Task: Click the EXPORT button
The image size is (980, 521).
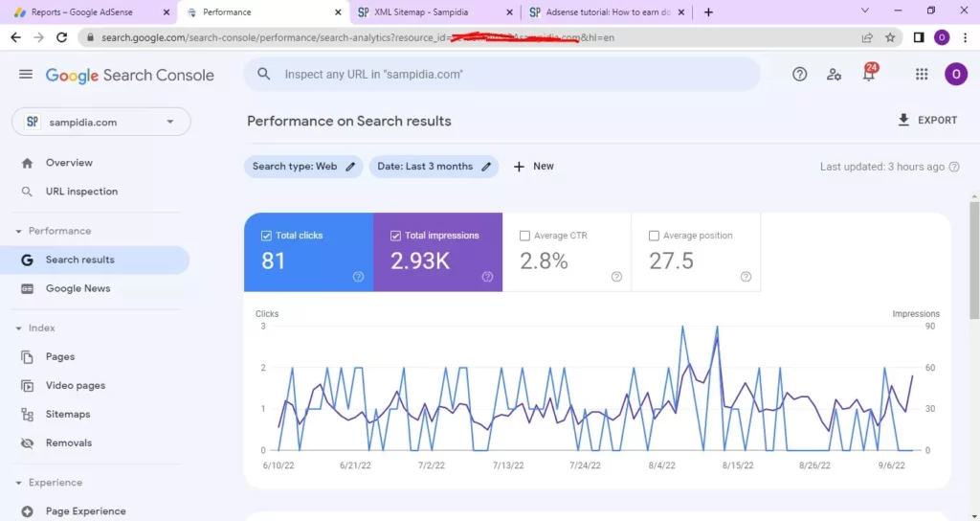Action: click(927, 120)
